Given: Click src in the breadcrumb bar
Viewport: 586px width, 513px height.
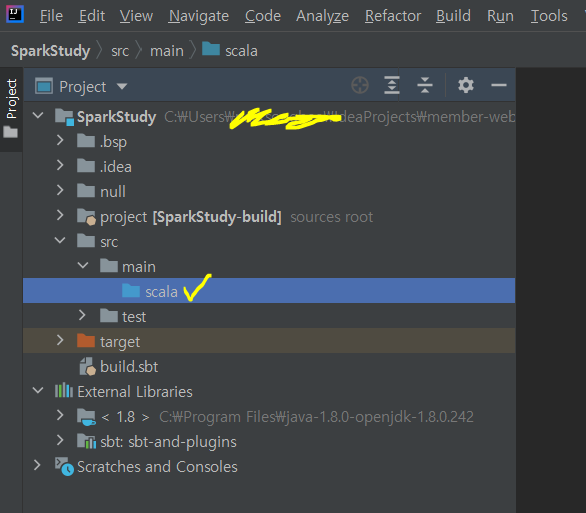Looking at the screenshot, I should tap(120, 51).
